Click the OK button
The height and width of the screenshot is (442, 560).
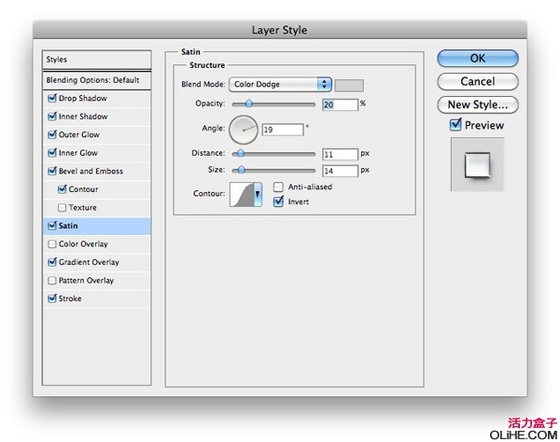pos(478,58)
